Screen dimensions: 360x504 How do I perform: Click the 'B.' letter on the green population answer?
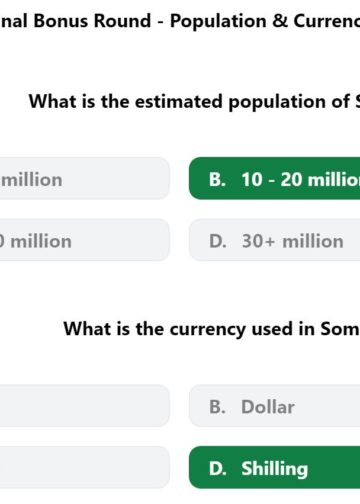coord(217,179)
